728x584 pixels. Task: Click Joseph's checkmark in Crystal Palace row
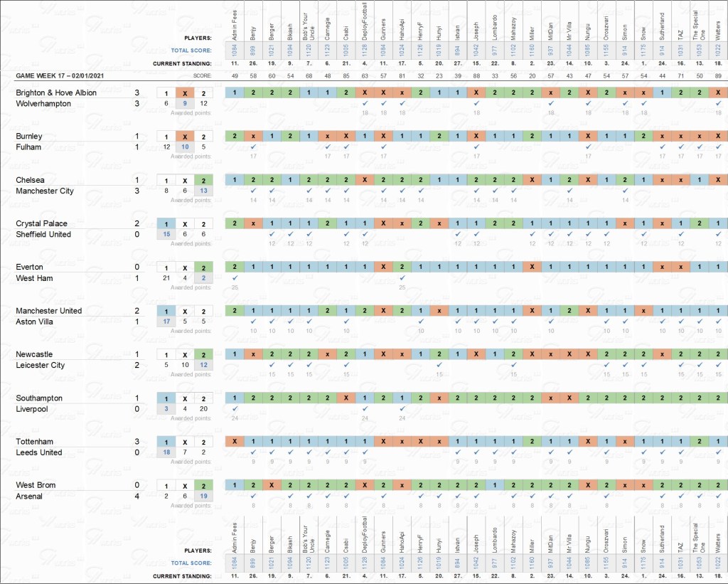[476, 234]
